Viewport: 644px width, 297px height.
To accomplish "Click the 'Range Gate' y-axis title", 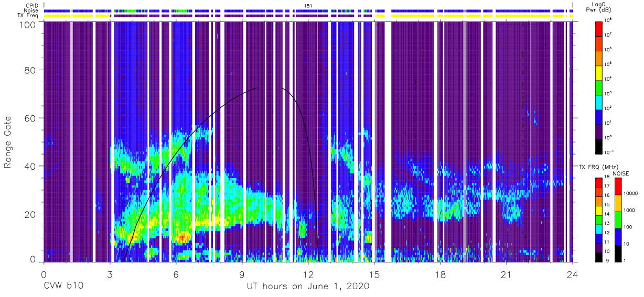I will (x=9, y=143).
